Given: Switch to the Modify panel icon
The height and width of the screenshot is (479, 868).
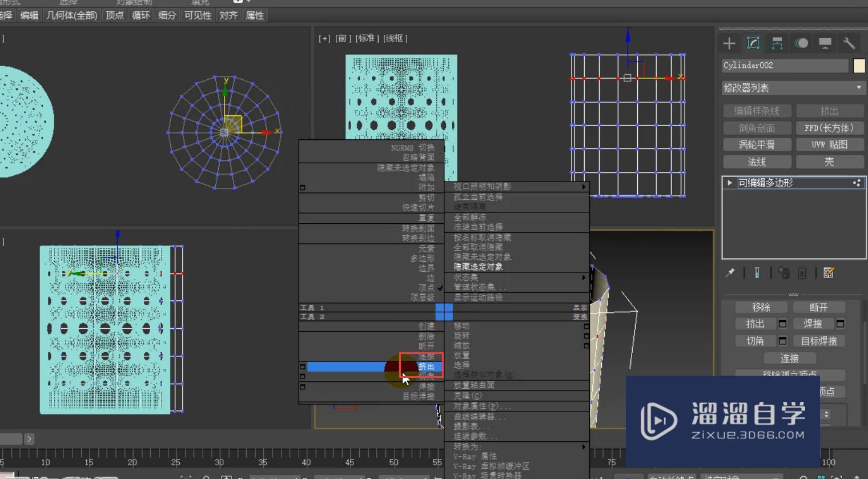Looking at the screenshot, I should (753, 43).
